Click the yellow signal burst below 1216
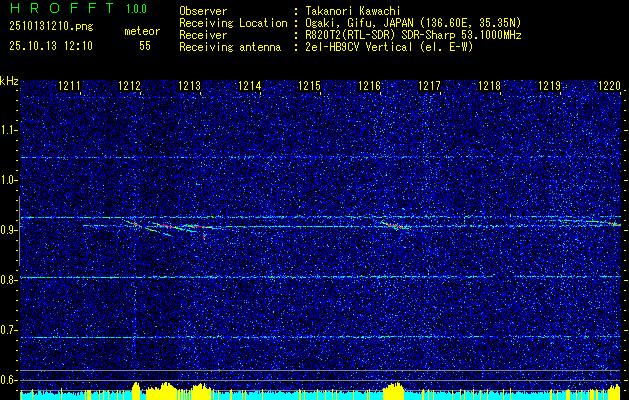 click(394, 391)
